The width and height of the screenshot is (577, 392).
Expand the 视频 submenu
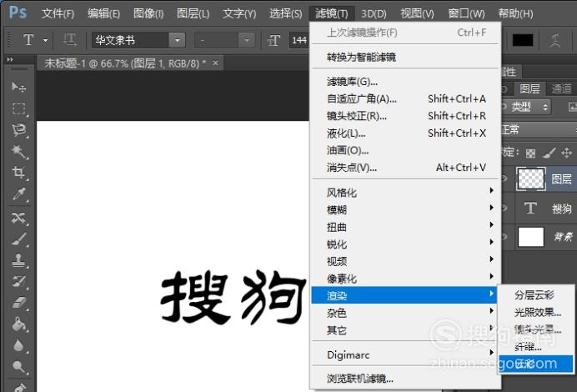coord(405,261)
